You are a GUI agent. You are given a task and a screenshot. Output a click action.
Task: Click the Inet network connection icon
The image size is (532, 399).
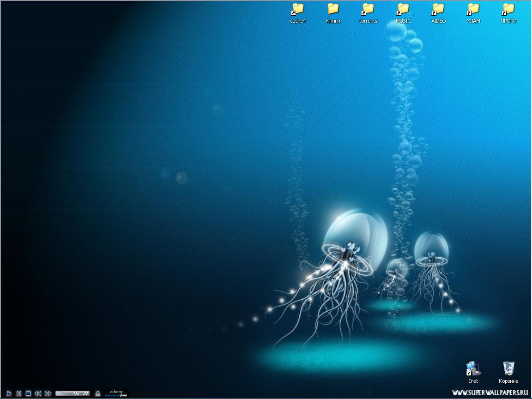click(473, 369)
